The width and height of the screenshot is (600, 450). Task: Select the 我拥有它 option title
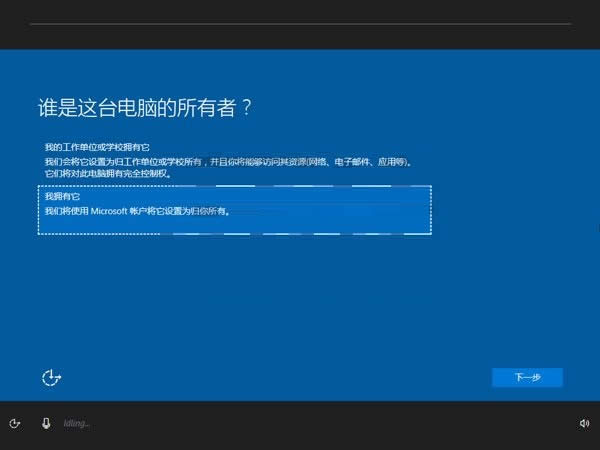tap(62, 197)
